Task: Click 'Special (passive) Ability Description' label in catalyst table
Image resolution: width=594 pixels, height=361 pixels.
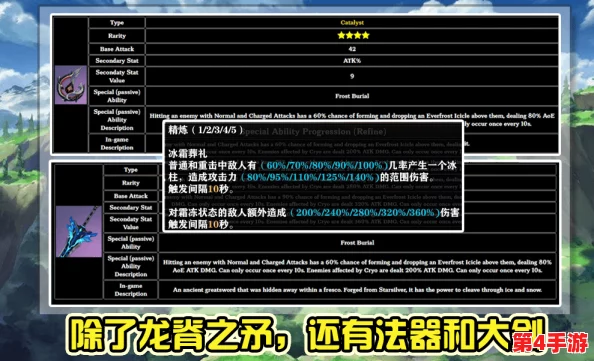Action: 117,120
